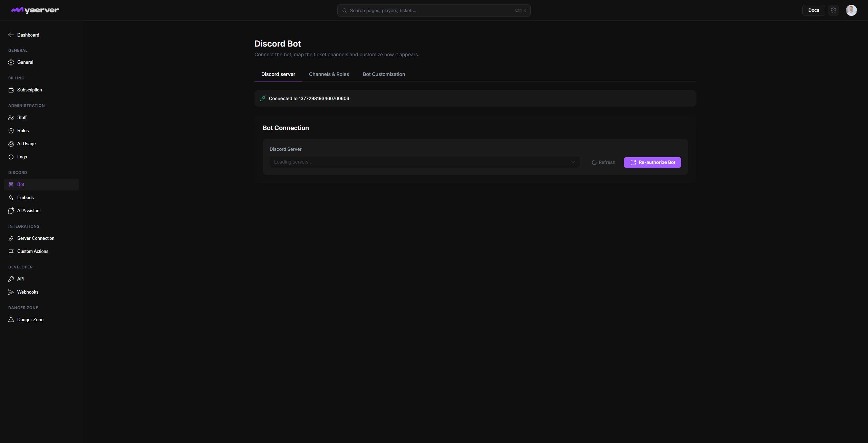Click the Refresh button

tap(603, 163)
